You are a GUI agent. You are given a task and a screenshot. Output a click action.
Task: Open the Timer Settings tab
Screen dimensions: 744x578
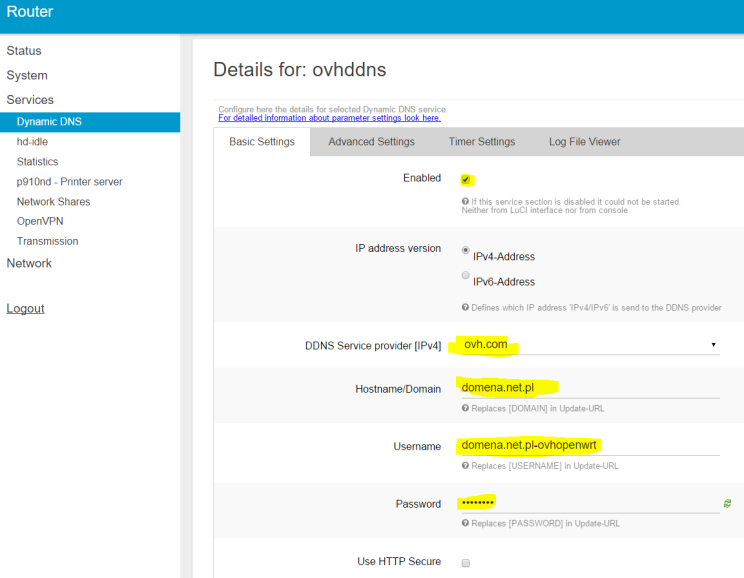point(481,142)
